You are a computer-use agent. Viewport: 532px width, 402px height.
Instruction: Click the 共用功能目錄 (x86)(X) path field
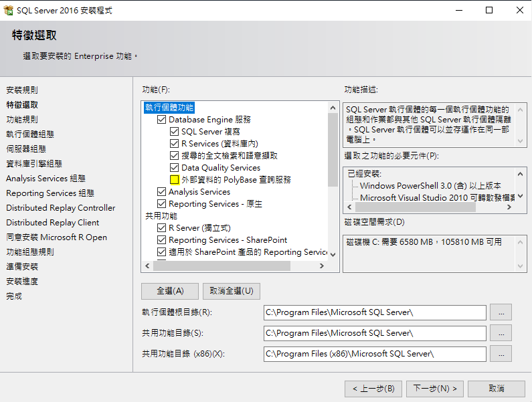click(x=375, y=354)
